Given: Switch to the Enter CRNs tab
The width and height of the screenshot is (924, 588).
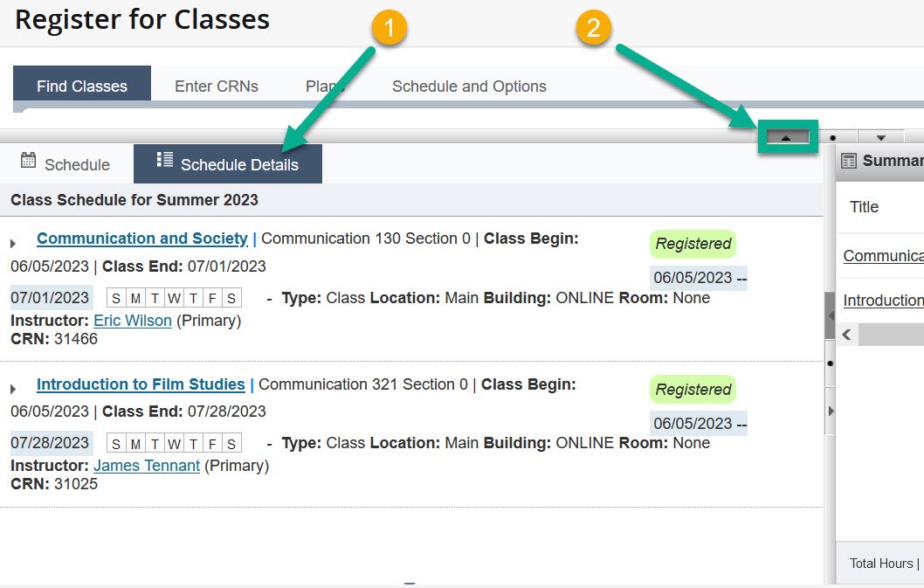Looking at the screenshot, I should click(216, 86).
